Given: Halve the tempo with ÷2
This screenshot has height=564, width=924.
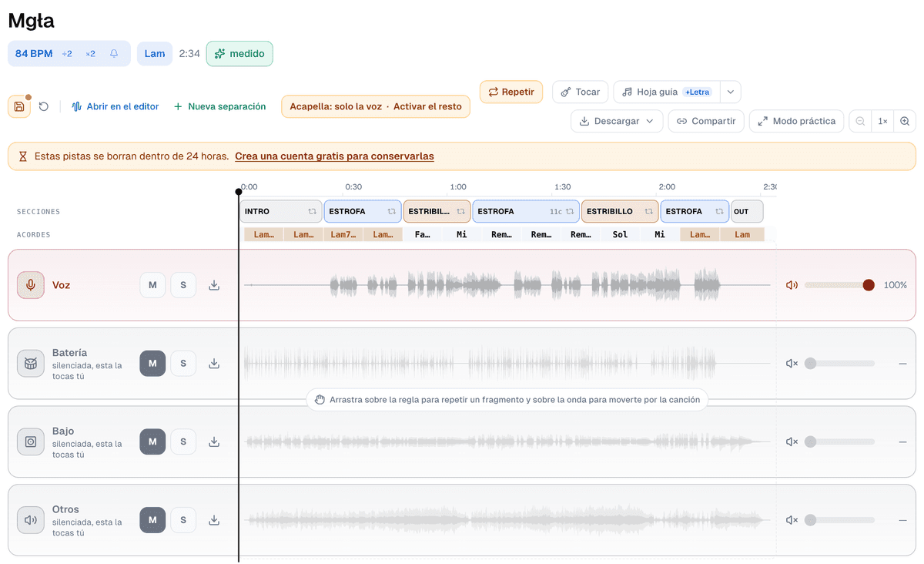Looking at the screenshot, I should pos(67,54).
